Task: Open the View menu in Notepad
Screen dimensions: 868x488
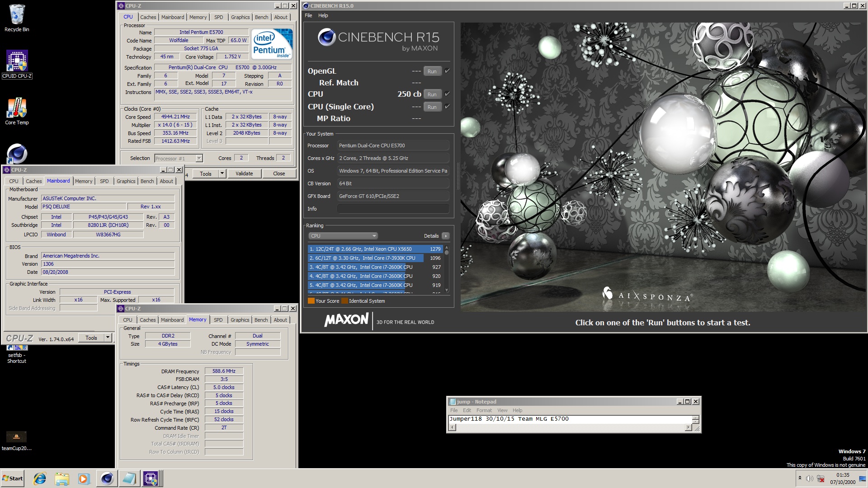Action: coord(502,410)
